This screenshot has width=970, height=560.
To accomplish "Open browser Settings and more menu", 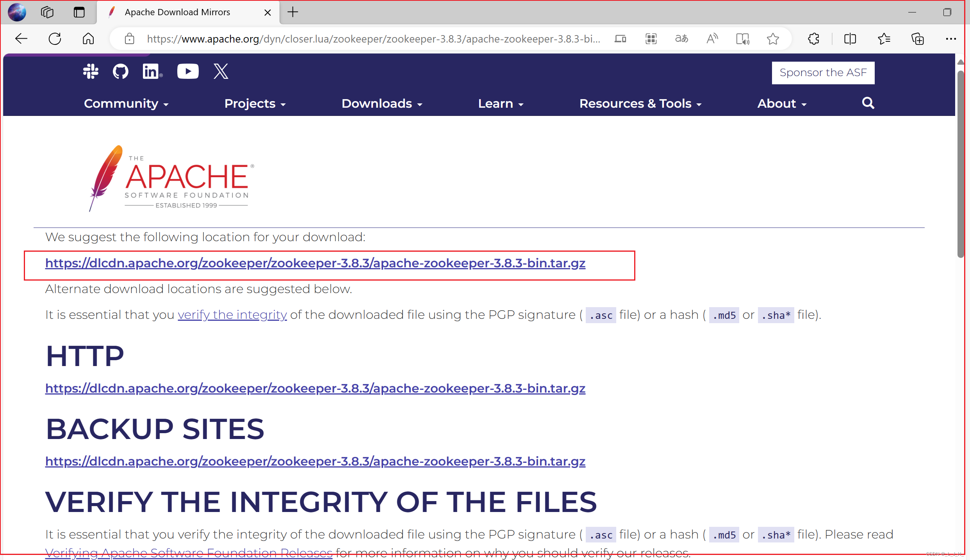I will pos(951,39).
